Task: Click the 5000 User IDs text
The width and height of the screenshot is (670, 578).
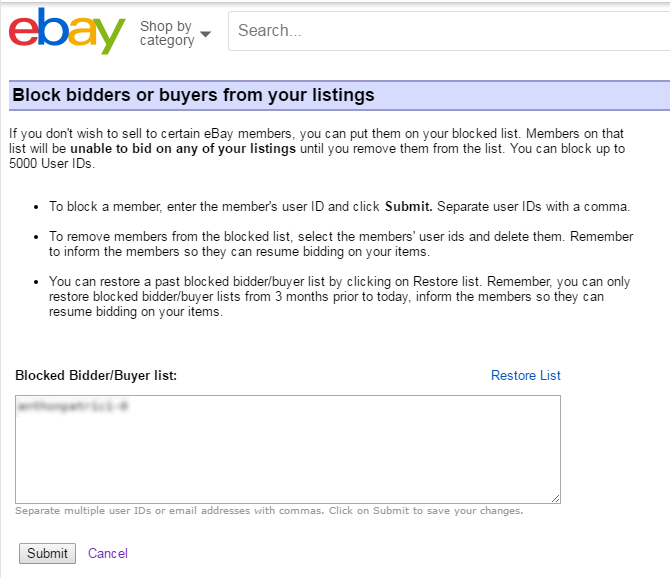Action: click(52, 164)
